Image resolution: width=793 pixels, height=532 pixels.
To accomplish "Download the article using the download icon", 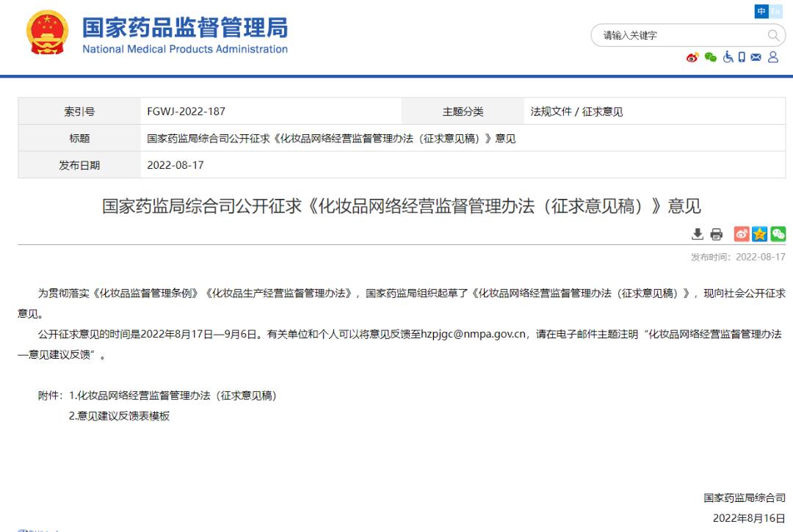I will pyautogui.click(x=698, y=233).
